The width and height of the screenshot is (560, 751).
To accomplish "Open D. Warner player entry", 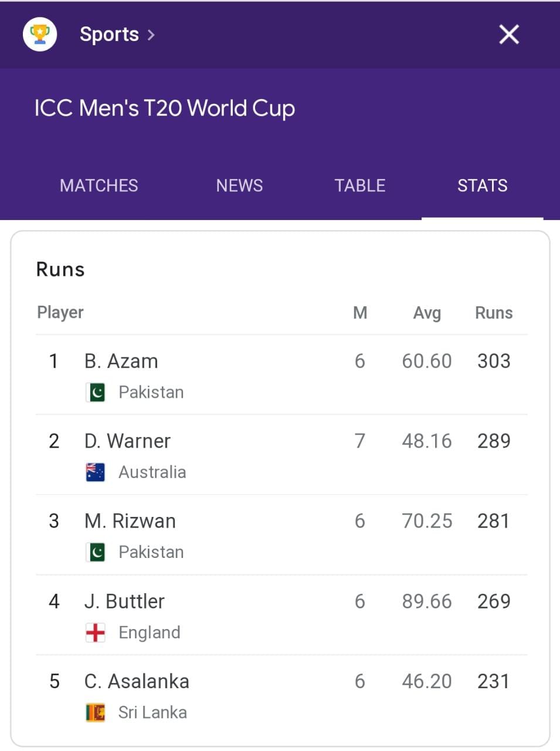I will (127, 441).
